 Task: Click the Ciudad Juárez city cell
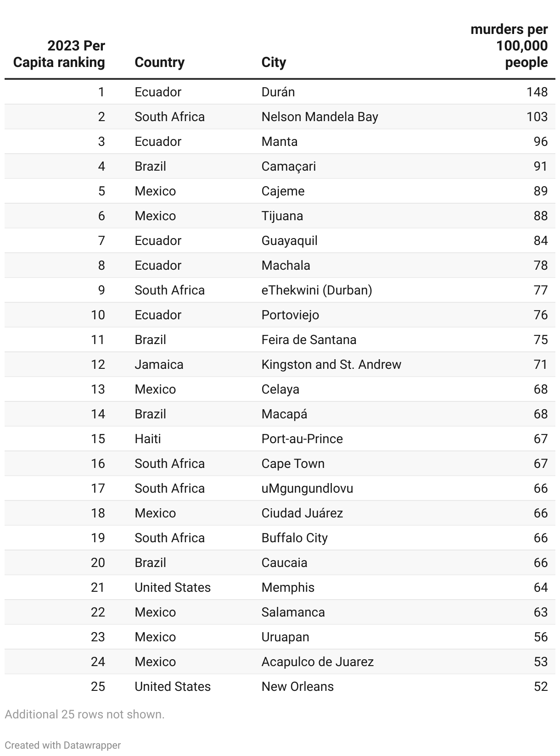(x=302, y=513)
